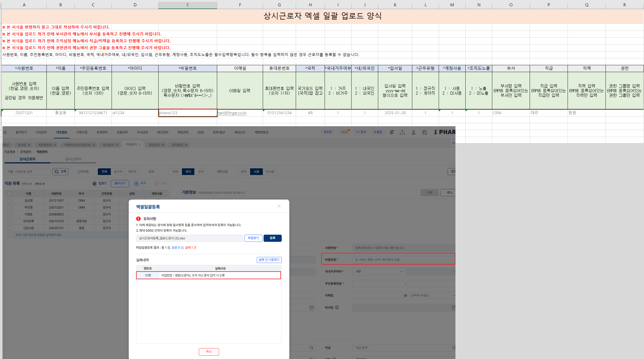Close the 부서관리 tab

pyautogui.click(x=117, y=145)
